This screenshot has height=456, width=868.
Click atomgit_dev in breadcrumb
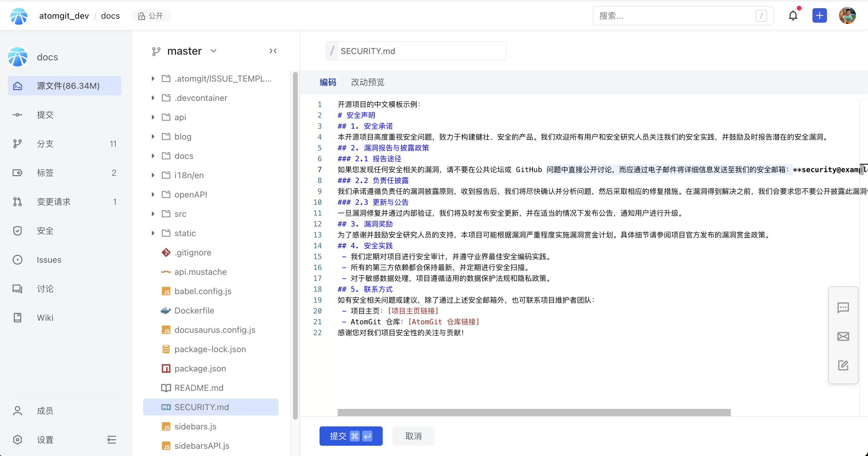64,16
